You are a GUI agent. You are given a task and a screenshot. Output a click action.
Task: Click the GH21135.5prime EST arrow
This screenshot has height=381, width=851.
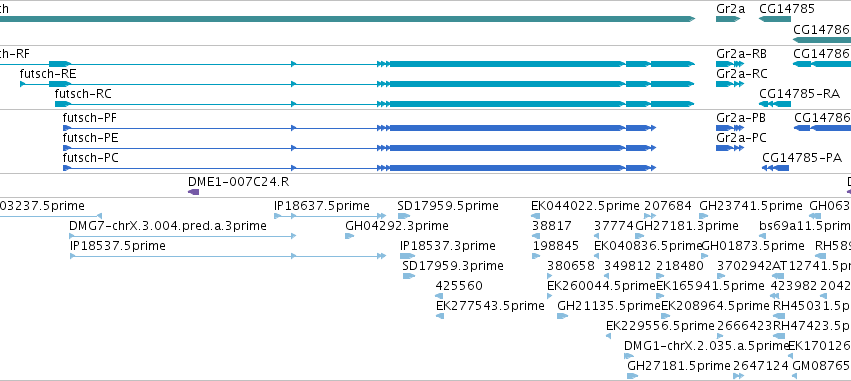click(562, 316)
